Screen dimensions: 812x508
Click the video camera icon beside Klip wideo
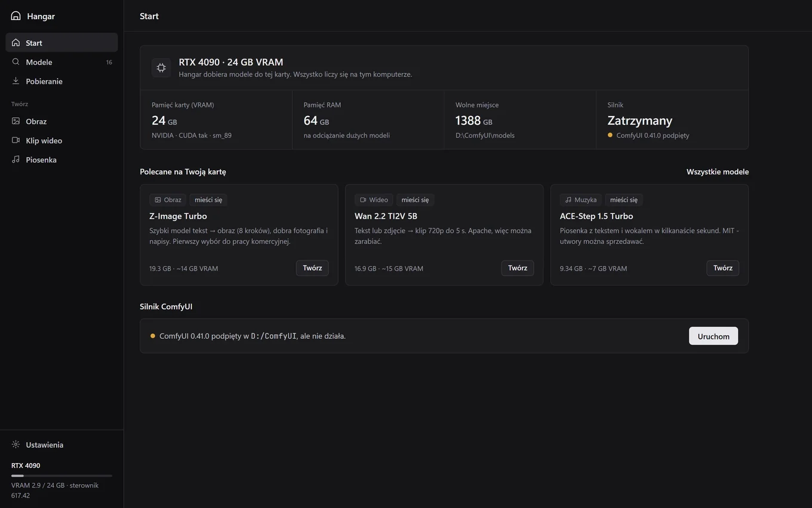pos(16,140)
